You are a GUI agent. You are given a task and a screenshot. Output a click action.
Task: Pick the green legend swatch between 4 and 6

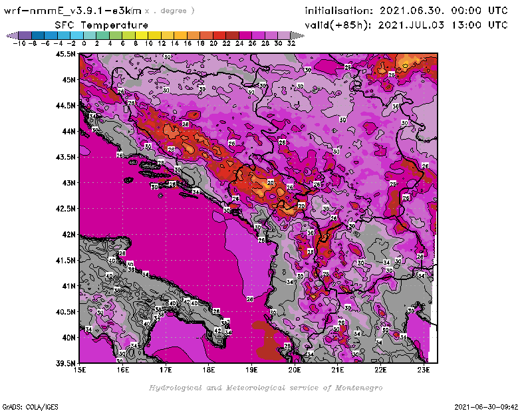pyautogui.click(x=116, y=35)
